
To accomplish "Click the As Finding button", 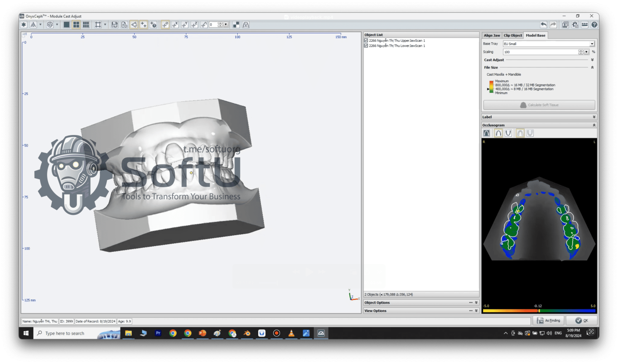I will coord(549,321).
